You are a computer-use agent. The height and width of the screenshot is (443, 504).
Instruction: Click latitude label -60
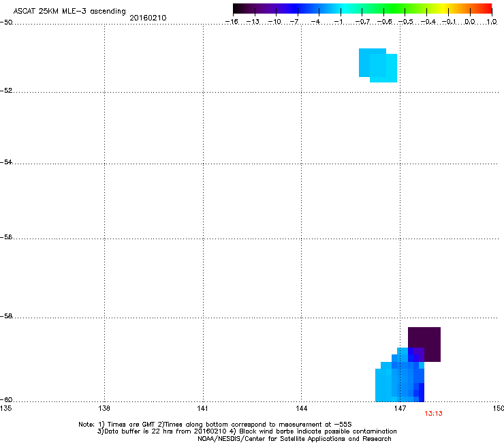[6, 399]
